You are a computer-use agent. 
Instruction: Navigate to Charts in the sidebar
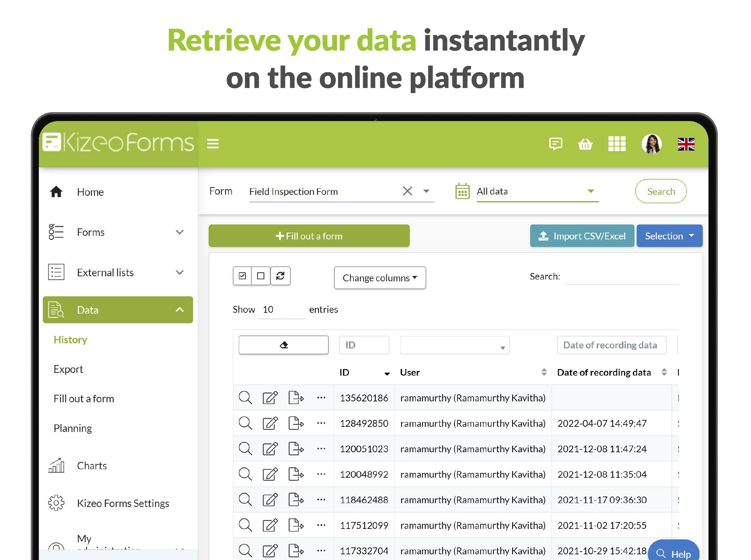[x=92, y=465]
